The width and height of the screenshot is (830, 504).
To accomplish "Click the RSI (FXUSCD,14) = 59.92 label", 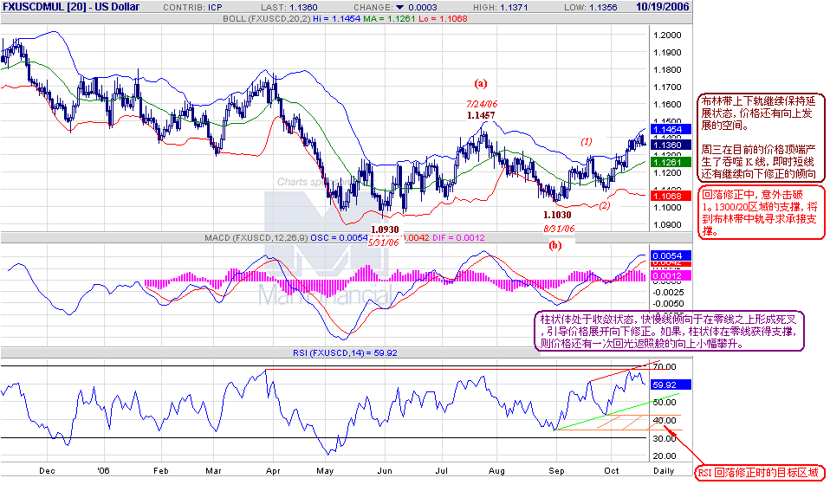I will (345, 352).
